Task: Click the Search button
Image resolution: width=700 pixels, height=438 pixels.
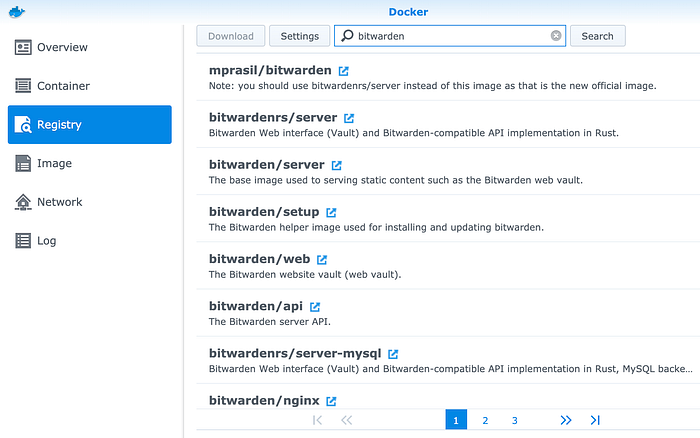Action: click(x=597, y=36)
